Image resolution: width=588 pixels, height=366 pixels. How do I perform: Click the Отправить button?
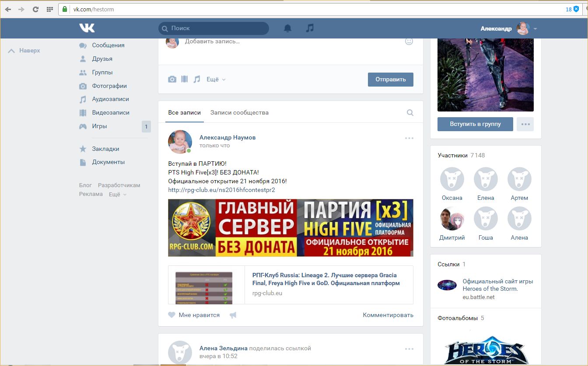coord(390,79)
